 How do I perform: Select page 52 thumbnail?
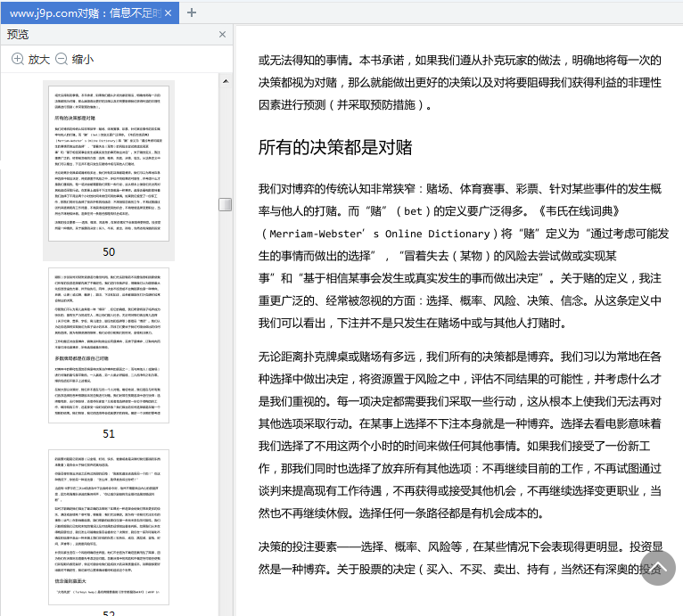(109, 527)
